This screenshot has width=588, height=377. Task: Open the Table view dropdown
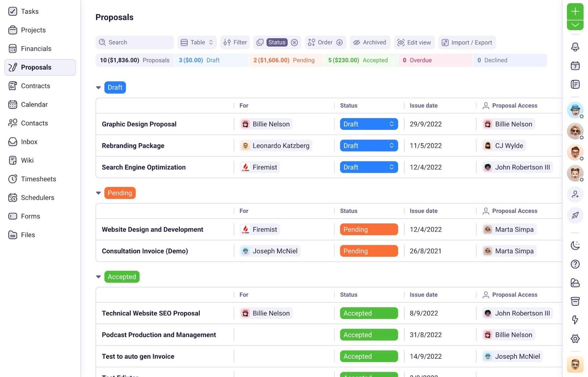(x=197, y=43)
